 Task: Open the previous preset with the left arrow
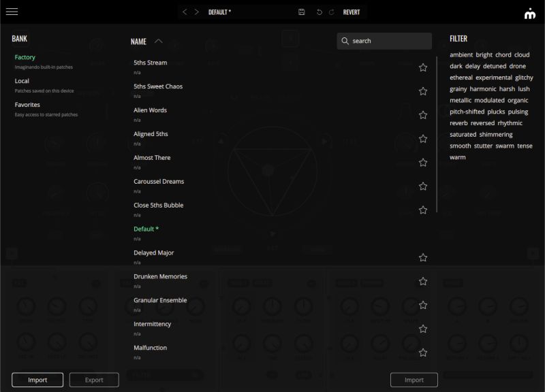coord(184,12)
